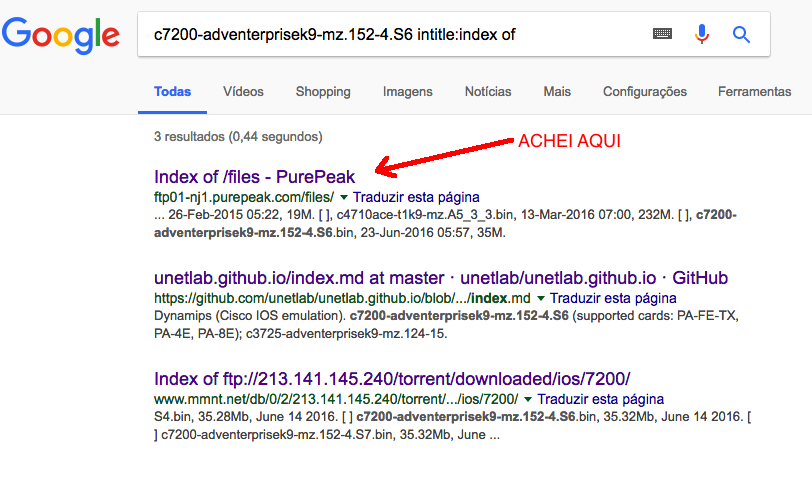Open the on-screen keyboard icon

[662, 34]
